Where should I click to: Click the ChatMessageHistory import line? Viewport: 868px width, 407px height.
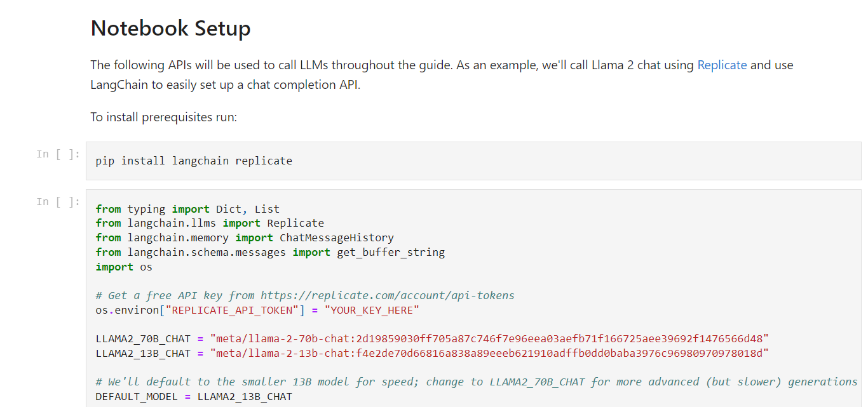coord(245,238)
